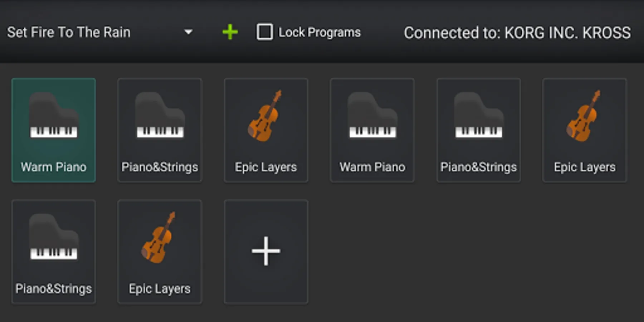The height and width of the screenshot is (322, 644).
Task: Click piano icon of second top-row Piano&Strings tile
Action: (x=478, y=115)
